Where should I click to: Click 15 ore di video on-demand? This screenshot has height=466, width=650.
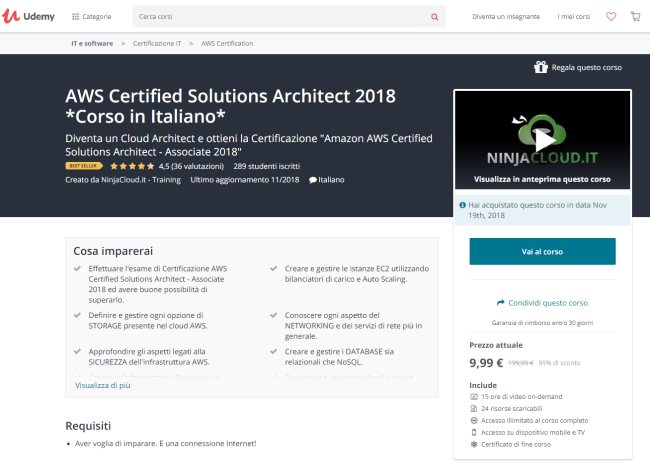(x=521, y=397)
